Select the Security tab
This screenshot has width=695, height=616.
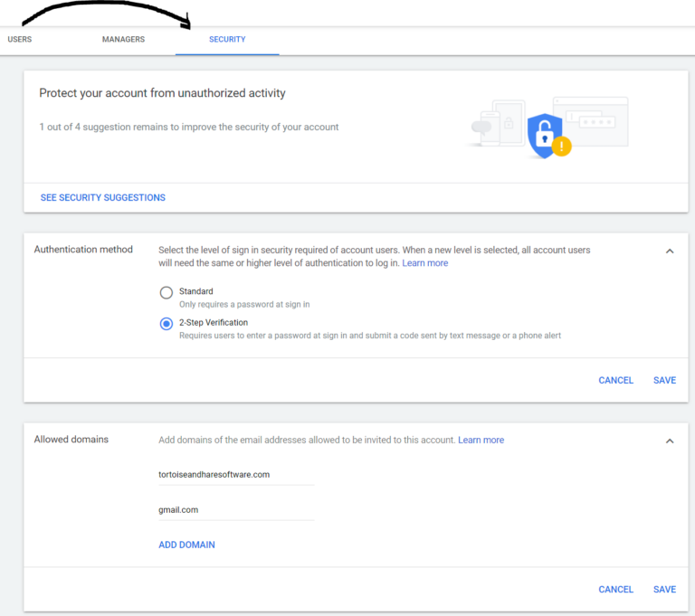click(x=227, y=40)
